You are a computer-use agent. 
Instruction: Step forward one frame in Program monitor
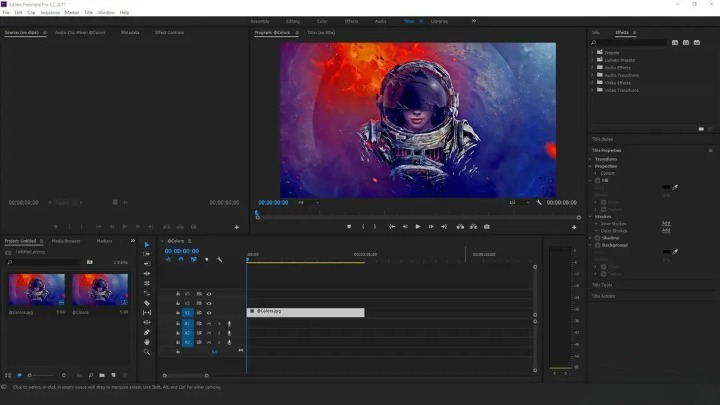point(431,227)
